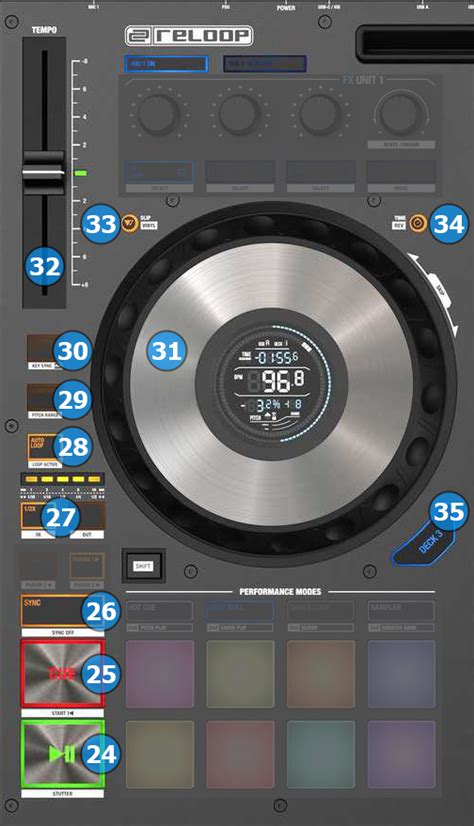
Task: Tap the blue-lit button below the Reloop logo
Action: (x=166, y=64)
